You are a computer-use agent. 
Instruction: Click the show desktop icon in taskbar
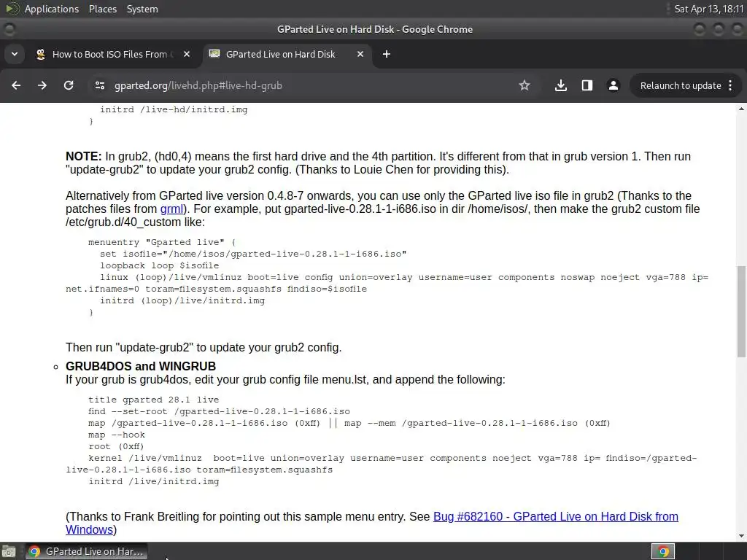point(9,551)
